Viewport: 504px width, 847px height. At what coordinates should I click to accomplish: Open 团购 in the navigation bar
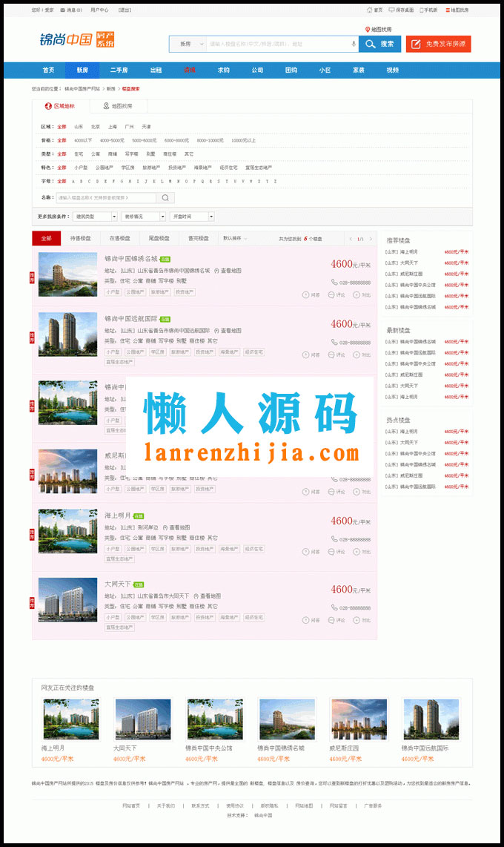pos(291,70)
